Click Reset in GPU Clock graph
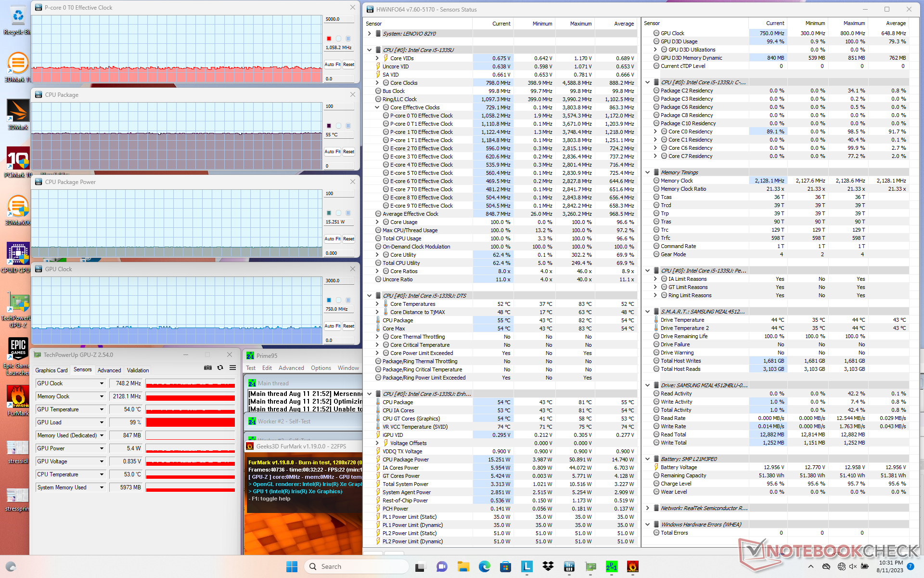924x578 pixels. pos(348,326)
